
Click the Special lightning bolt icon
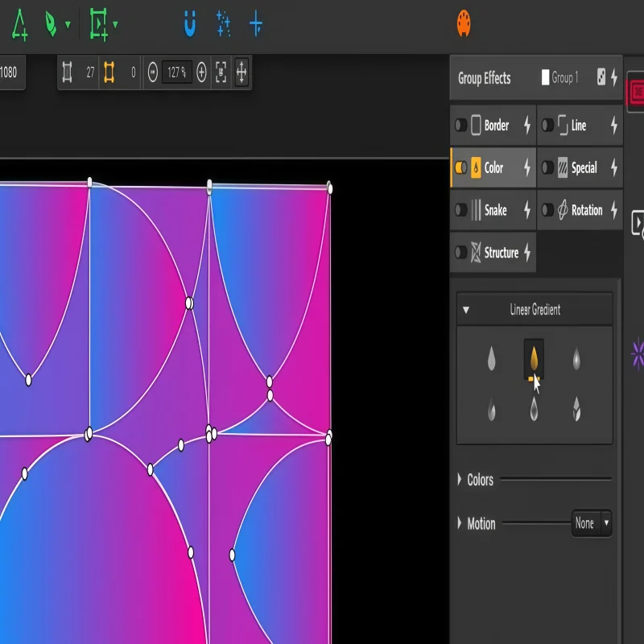click(614, 167)
